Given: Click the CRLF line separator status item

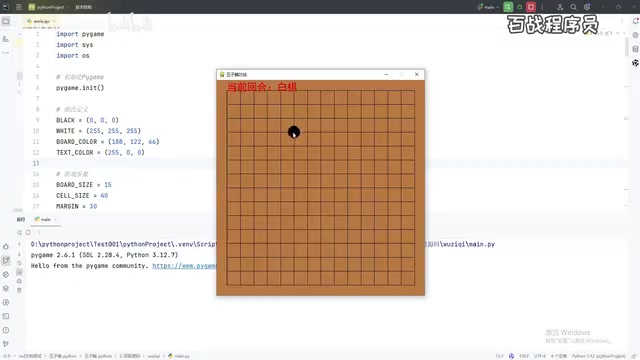Looking at the screenshot, I should (524, 356).
